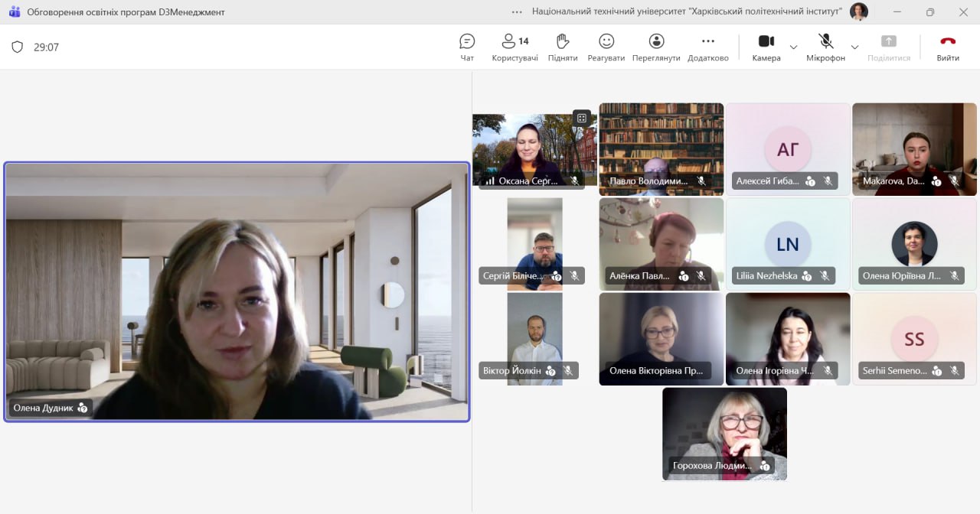The width and height of the screenshot is (980, 514).
Task: Click muted mic icon on Makarova's tile
Action: click(x=954, y=181)
